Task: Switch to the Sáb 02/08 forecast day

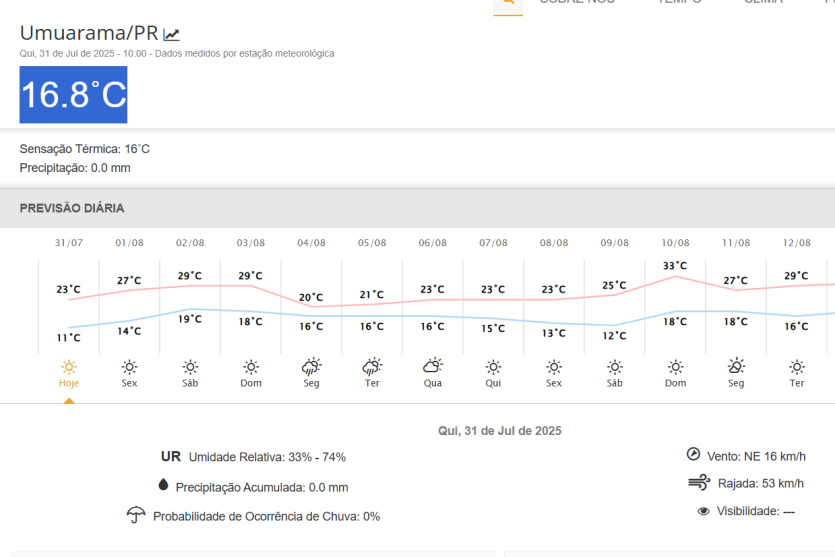Action: pyautogui.click(x=190, y=383)
